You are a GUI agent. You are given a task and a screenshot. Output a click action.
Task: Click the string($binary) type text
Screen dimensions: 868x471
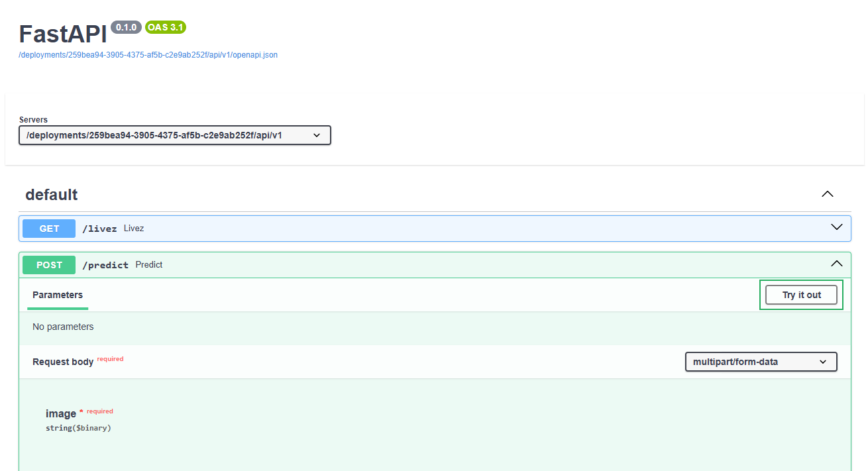78,428
